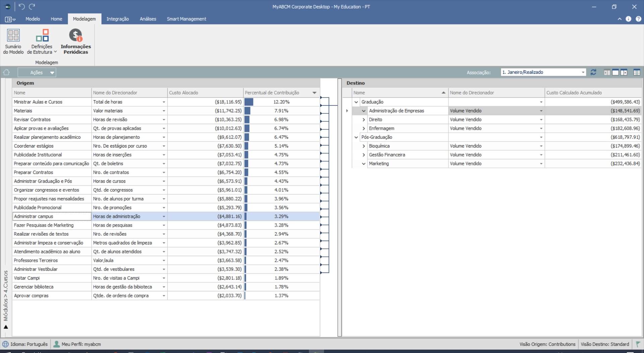Click the 12.20% contribution bar cell
The height and width of the screenshot is (353, 644).
pos(281,102)
